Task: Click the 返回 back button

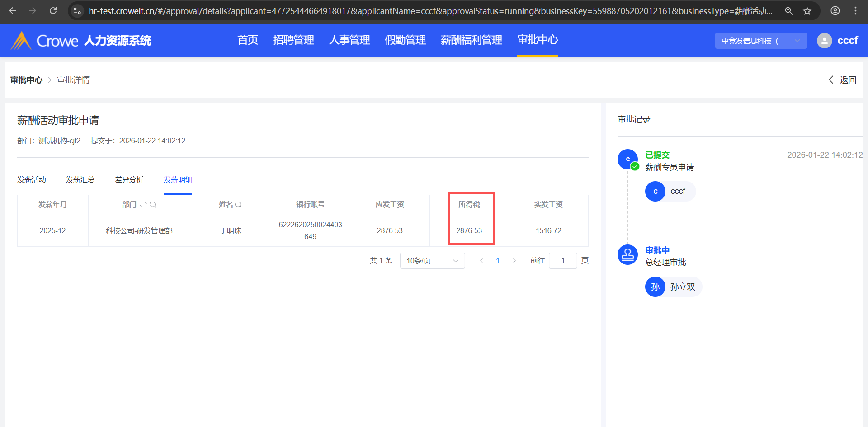Action: [x=843, y=80]
